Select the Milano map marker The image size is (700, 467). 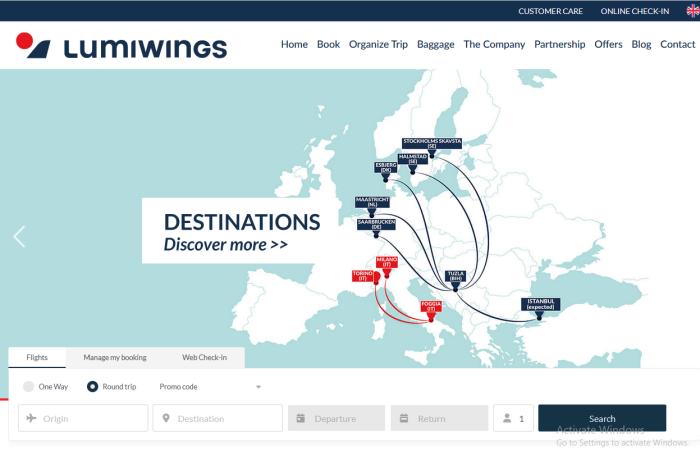[387, 266]
